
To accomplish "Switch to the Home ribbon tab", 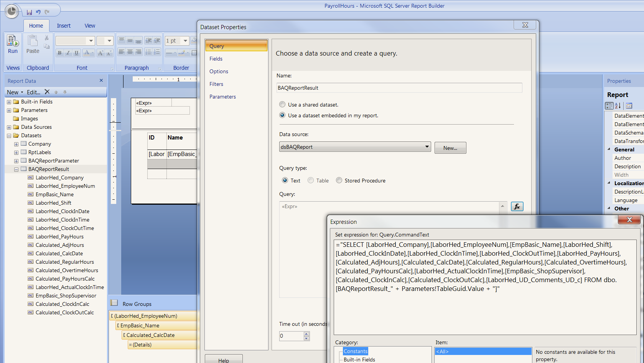I will tap(36, 26).
